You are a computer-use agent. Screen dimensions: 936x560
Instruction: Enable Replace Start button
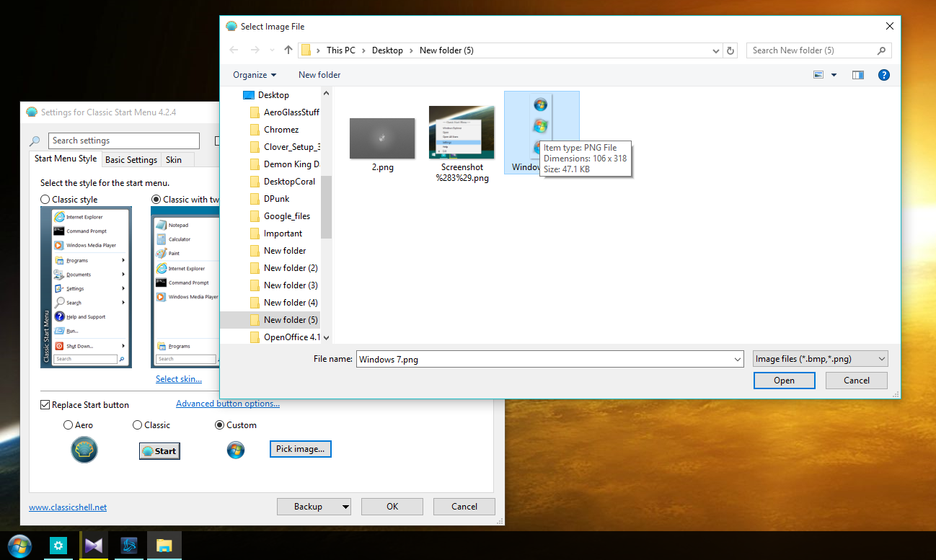pyautogui.click(x=45, y=404)
